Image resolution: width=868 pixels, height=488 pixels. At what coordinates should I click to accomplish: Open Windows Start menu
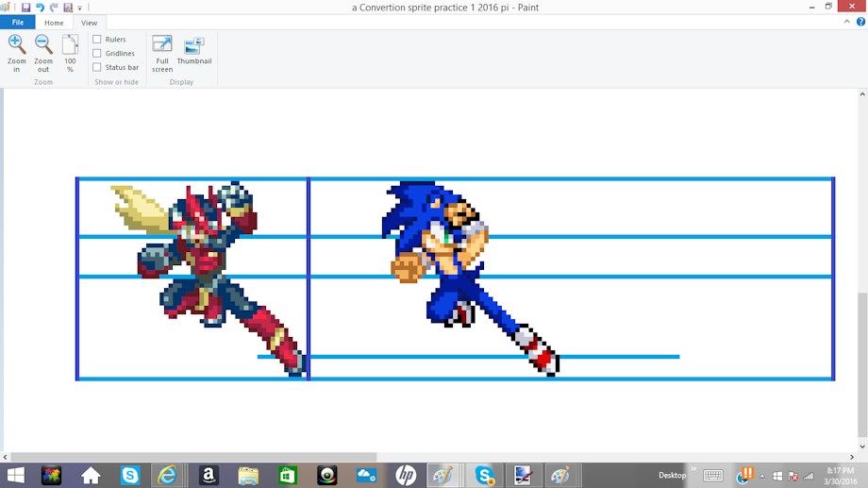(15, 476)
